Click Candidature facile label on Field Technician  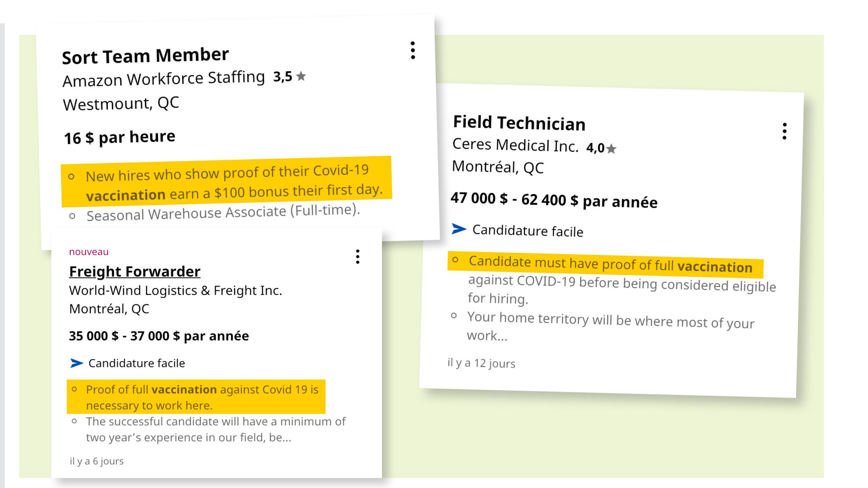(528, 231)
